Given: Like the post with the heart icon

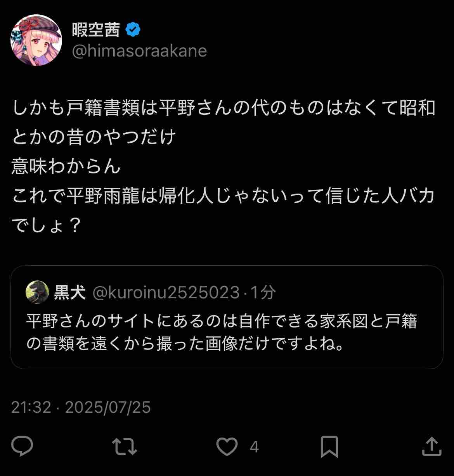Looking at the screenshot, I should coord(227,447).
